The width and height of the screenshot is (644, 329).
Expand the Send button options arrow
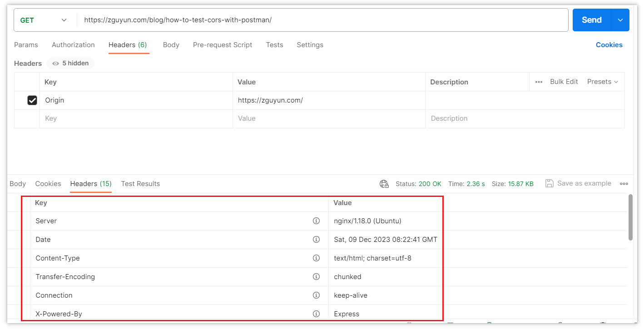620,20
